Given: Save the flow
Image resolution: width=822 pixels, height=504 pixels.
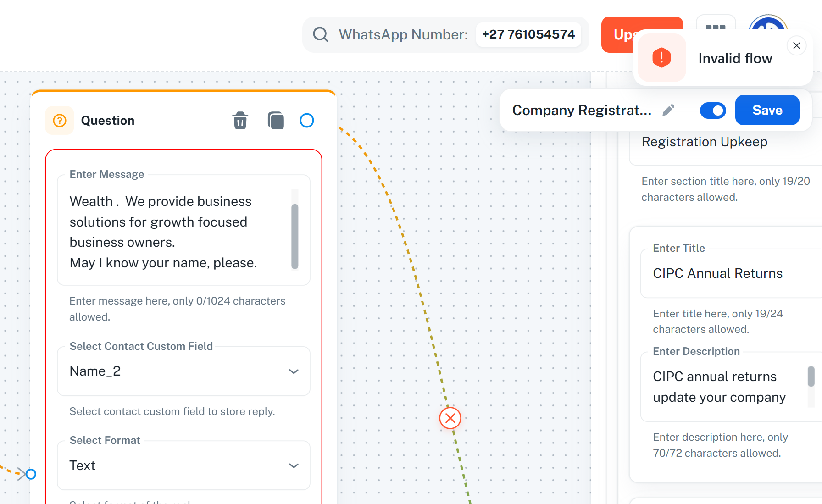Looking at the screenshot, I should pyautogui.click(x=767, y=110).
